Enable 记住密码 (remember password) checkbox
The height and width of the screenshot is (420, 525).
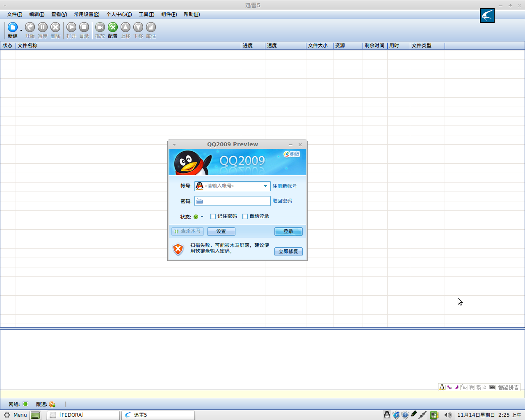213,216
